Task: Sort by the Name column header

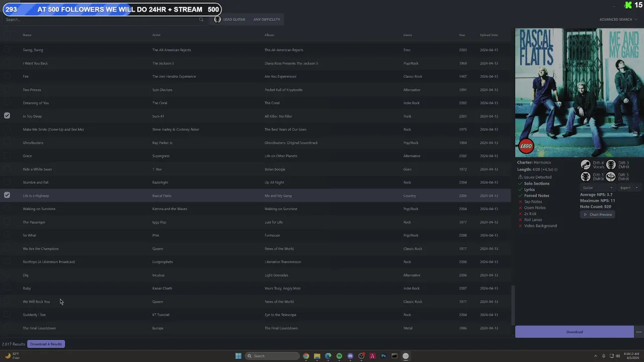Action: (27, 35)
